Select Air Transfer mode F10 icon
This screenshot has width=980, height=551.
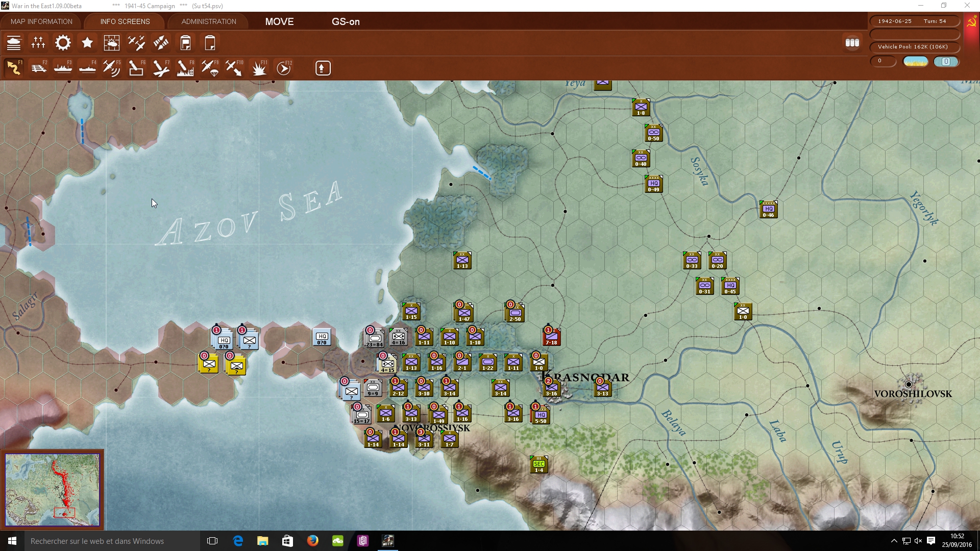[234, 68]
